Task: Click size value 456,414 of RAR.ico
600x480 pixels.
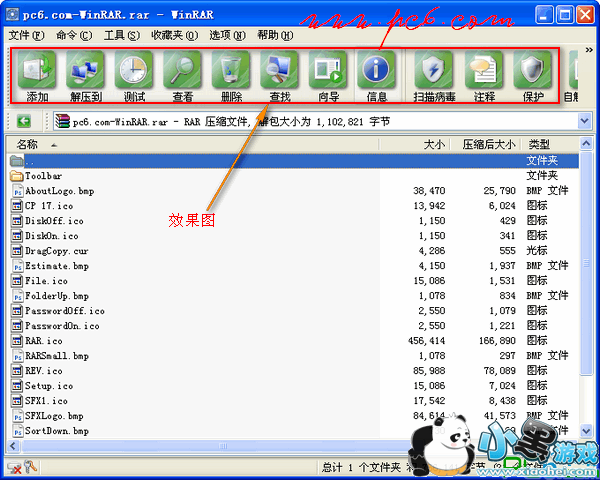Action: tap(426, 341)
